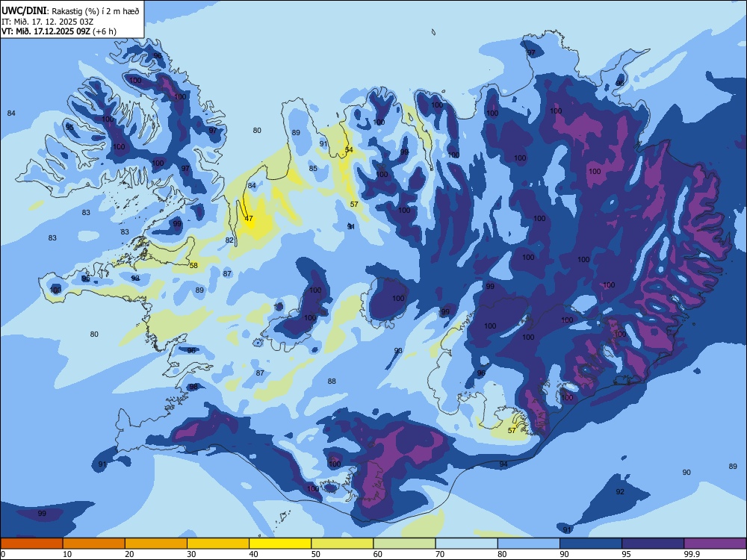The height and width of the screenshot is (560, 747).
Task: Pick the light orange 20–30 legend band
Action: pyautogui.click(x=156, y=544)
